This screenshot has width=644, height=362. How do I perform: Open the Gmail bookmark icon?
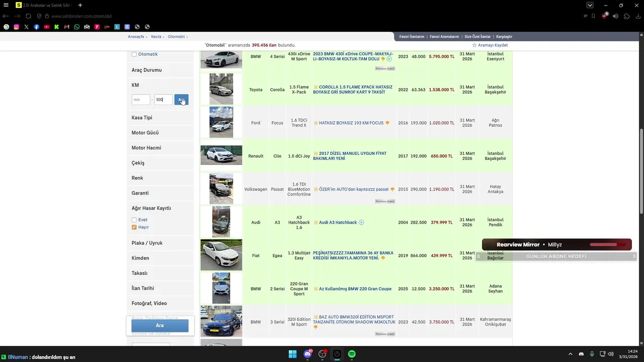(x=66, y=27)
